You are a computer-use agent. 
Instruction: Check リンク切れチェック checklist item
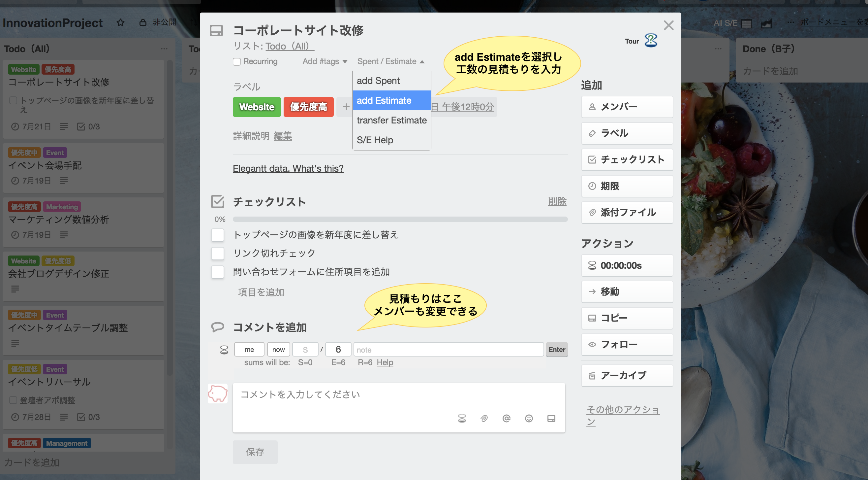pyautogui.click(x=218, y=253)
